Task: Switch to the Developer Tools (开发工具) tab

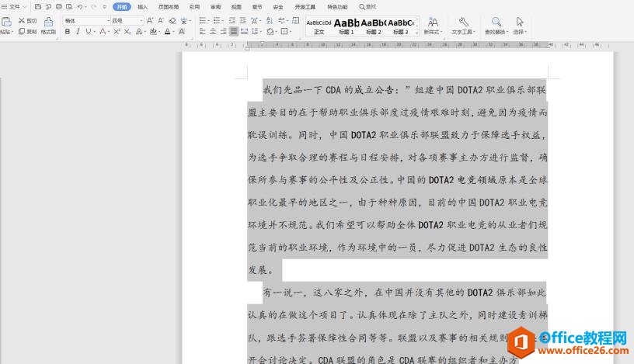Action: [x=305, y=7]
